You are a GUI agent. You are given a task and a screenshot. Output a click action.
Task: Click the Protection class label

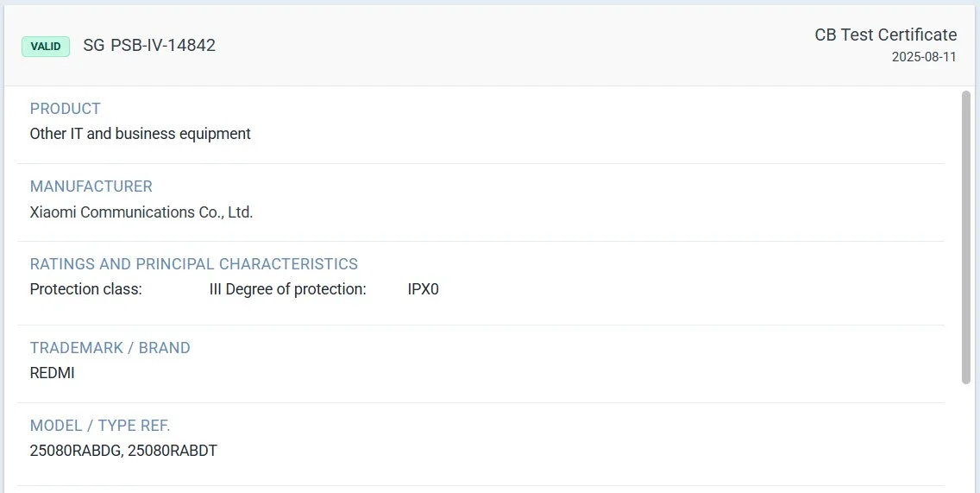(x=85, y=289)
